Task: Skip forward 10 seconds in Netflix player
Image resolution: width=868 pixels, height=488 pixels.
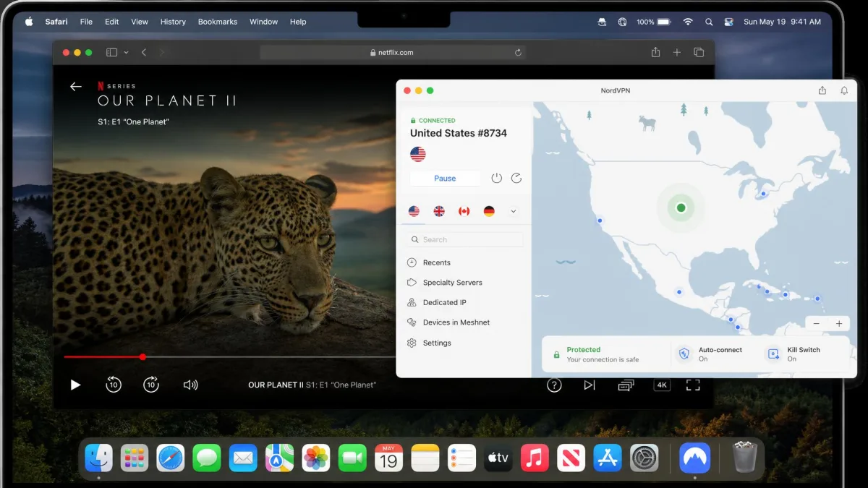Action: (151, 385)
